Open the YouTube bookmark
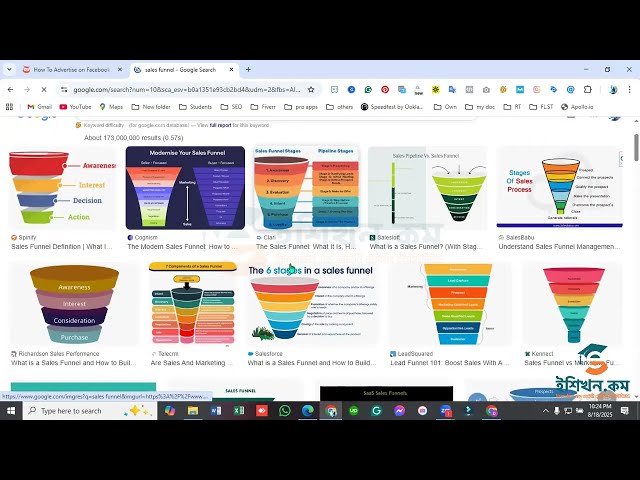The width and height of the screenshot is (640, 480). [x=75, y=107]
